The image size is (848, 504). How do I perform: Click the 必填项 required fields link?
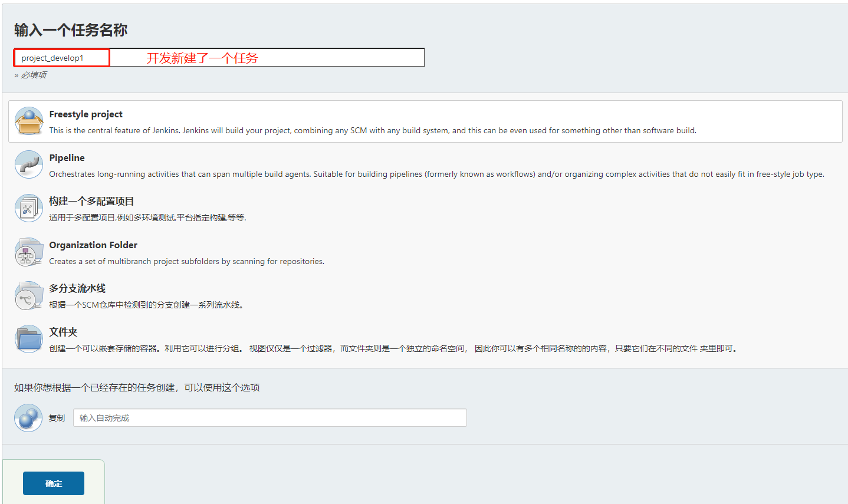(26, 75)
